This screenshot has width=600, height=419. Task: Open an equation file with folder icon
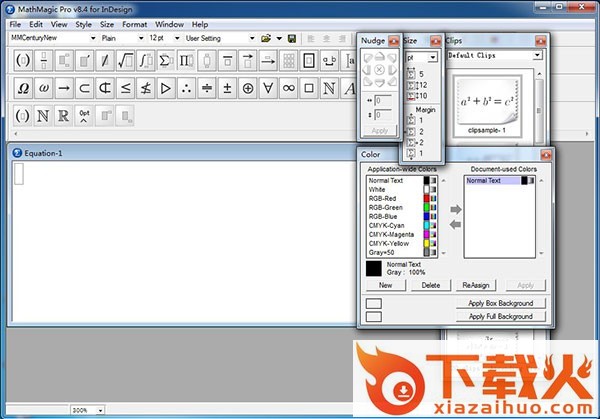[x=266, y=38]
